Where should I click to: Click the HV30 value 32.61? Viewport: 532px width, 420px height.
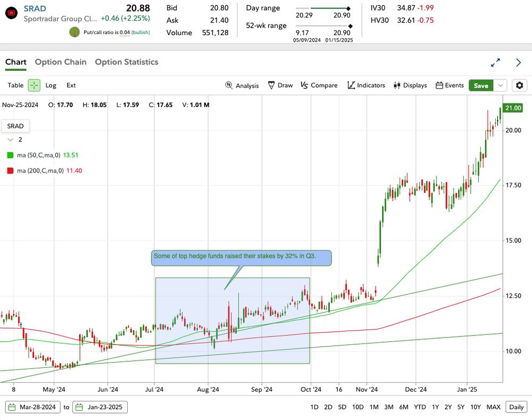tap(406, 20)
